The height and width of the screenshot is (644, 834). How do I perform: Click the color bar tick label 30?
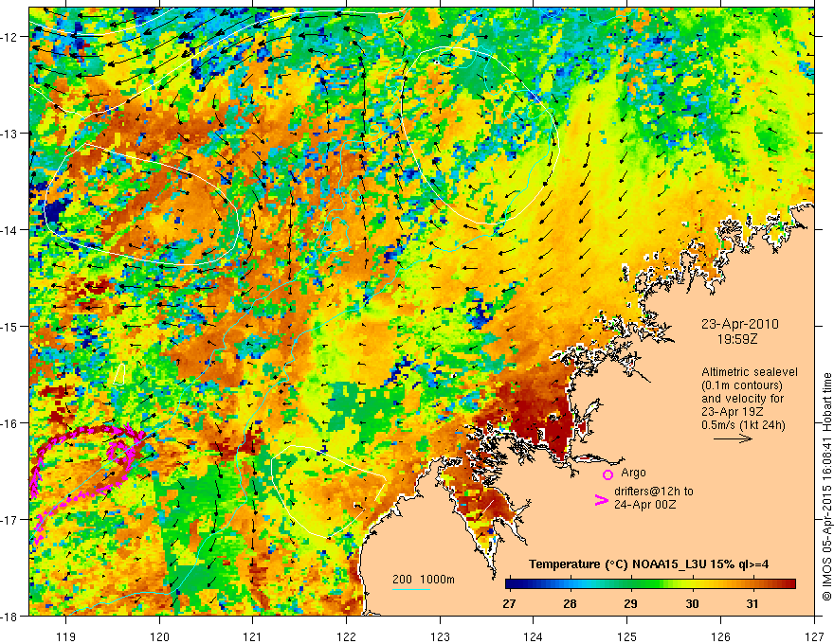(x=692, y=604)
